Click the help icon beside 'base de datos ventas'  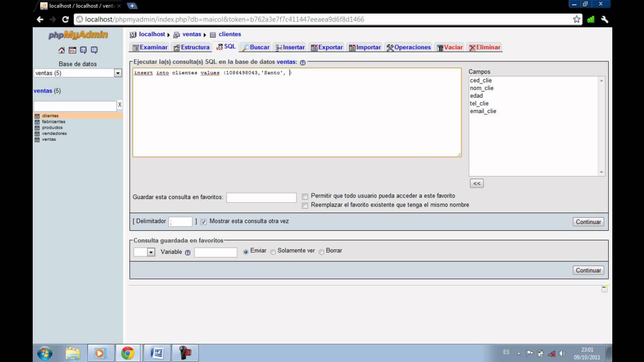tap(303, 62)
